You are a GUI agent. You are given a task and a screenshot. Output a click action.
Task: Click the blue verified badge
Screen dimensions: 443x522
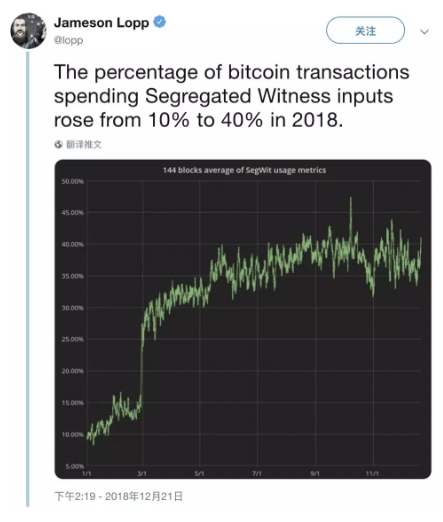(159, 22)
